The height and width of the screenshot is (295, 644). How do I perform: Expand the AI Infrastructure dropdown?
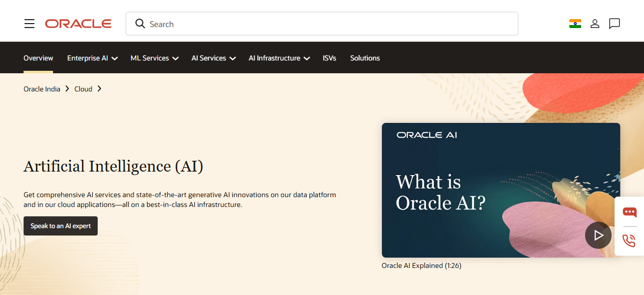(279, 58)
